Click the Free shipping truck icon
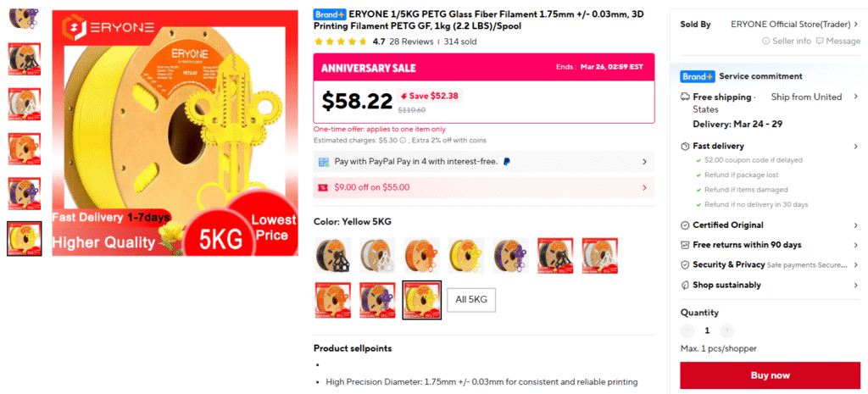 685,97
